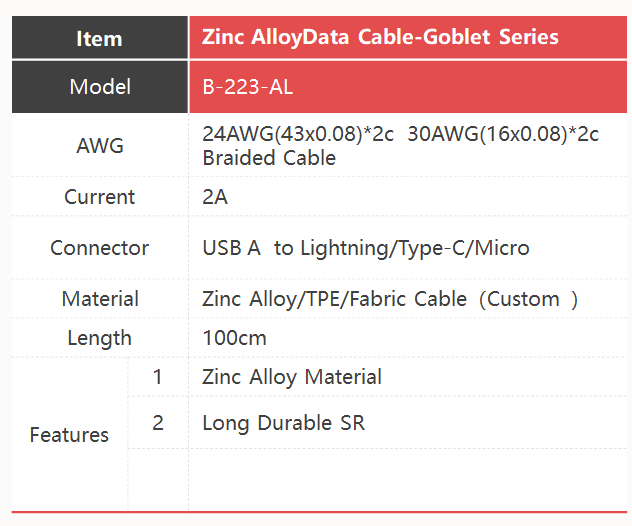The image size is (632, 526).
Task: Select the 2A current value
Action: (x=215, y=197)
